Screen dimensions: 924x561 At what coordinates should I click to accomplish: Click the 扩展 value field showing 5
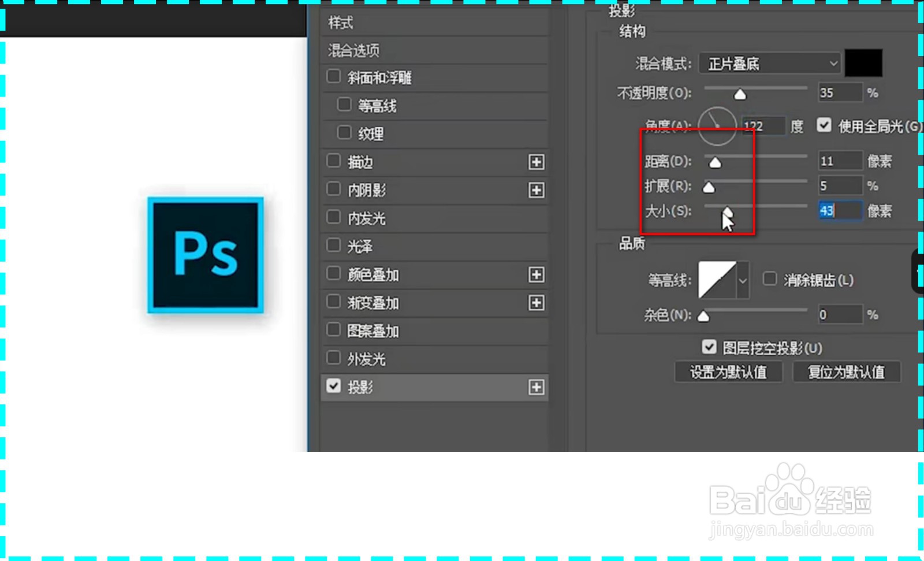pos(840,185)
